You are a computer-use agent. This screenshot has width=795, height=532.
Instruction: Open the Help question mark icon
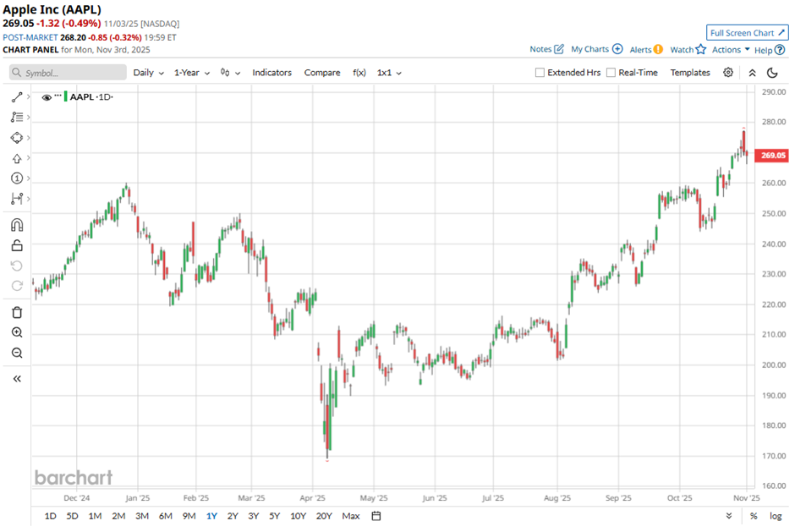tap(780, 50)
